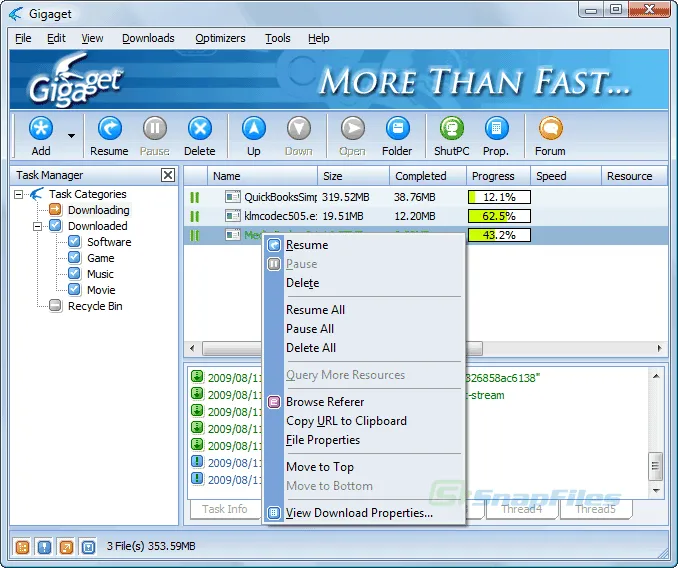
Task: Open the Optimizers menu
Action: point(220,38)
